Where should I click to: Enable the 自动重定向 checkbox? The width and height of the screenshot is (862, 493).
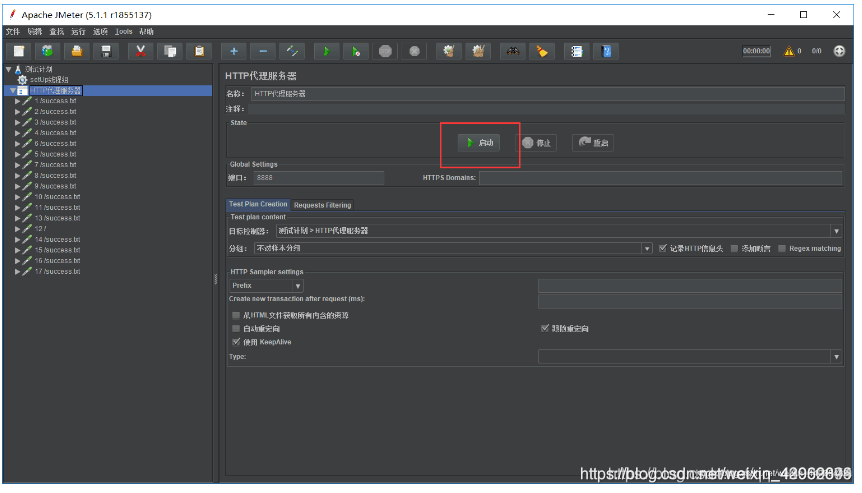point(236,329)
